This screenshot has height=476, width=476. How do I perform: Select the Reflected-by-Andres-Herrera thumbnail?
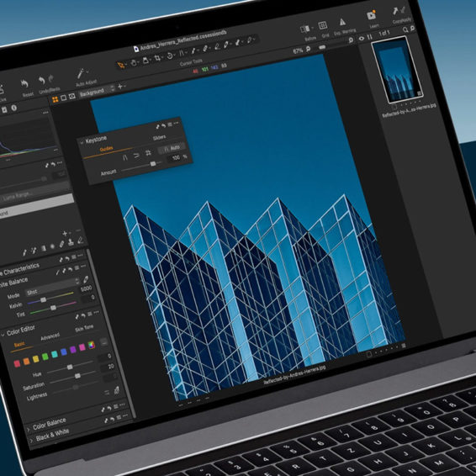[x=397, y=71]
